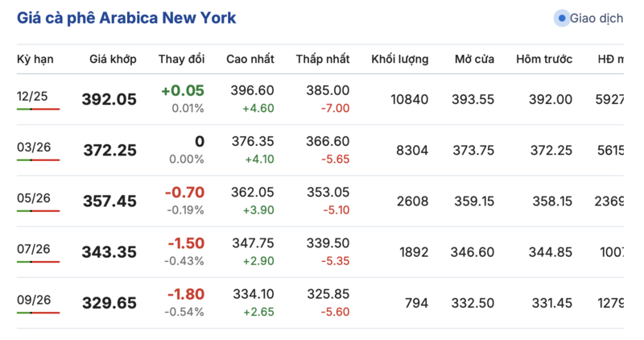Click the Hôm trước column header
This screenshot has height=340, width=644.
coord(544,59)
